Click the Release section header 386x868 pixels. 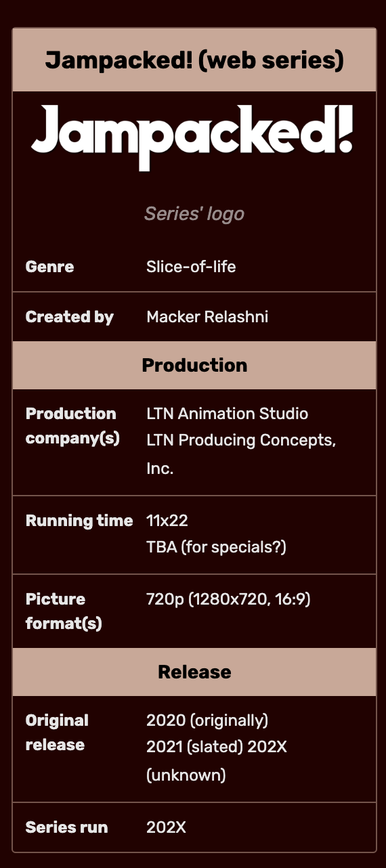[194, 672]
